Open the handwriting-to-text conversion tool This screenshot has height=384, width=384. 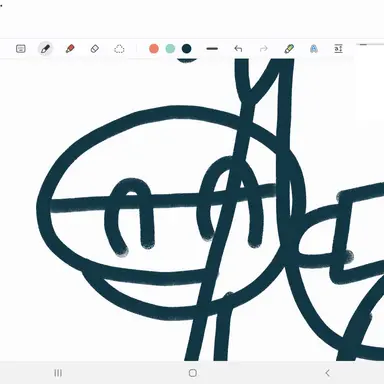coord(289,49)
